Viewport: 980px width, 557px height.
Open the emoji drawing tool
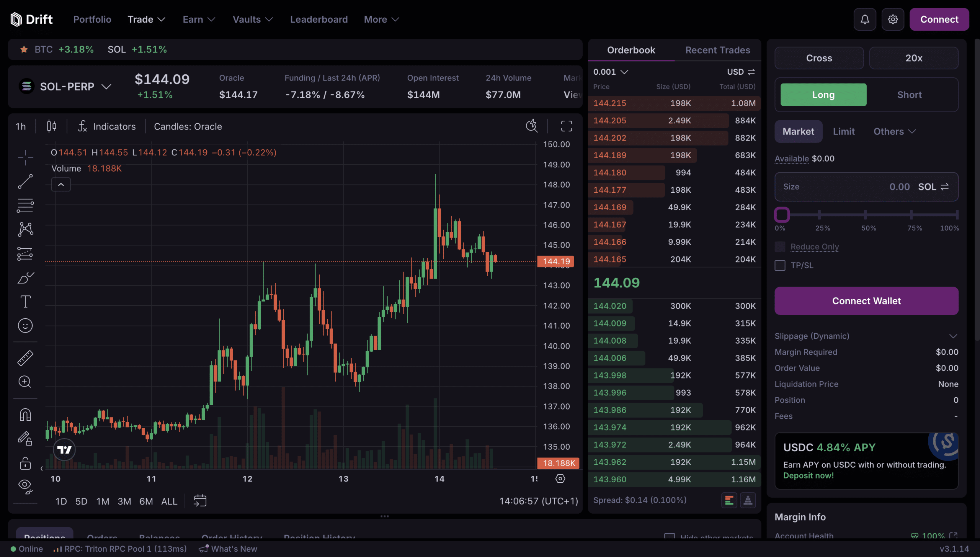click(25, 325)
